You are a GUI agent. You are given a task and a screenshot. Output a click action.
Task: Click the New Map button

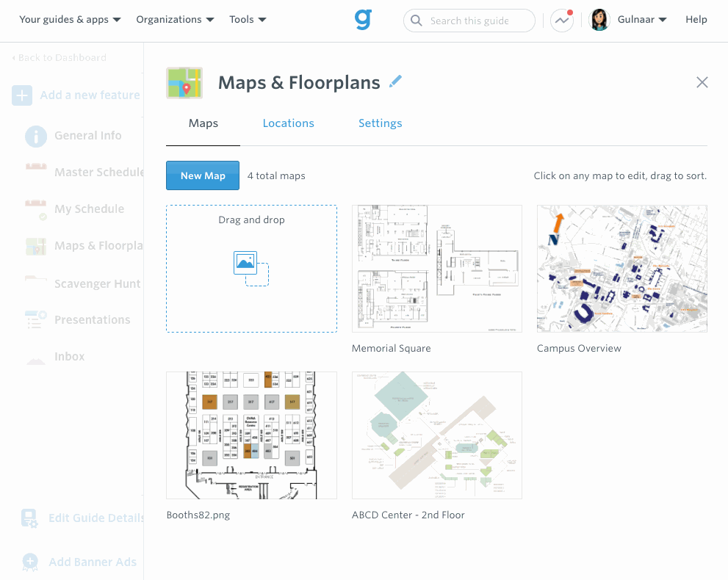203,175
